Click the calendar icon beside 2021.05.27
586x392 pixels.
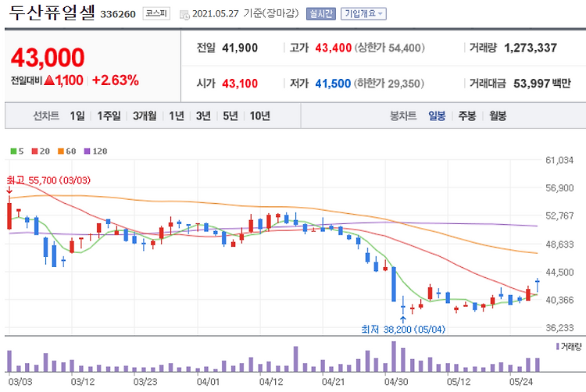(x=184, y=15)
